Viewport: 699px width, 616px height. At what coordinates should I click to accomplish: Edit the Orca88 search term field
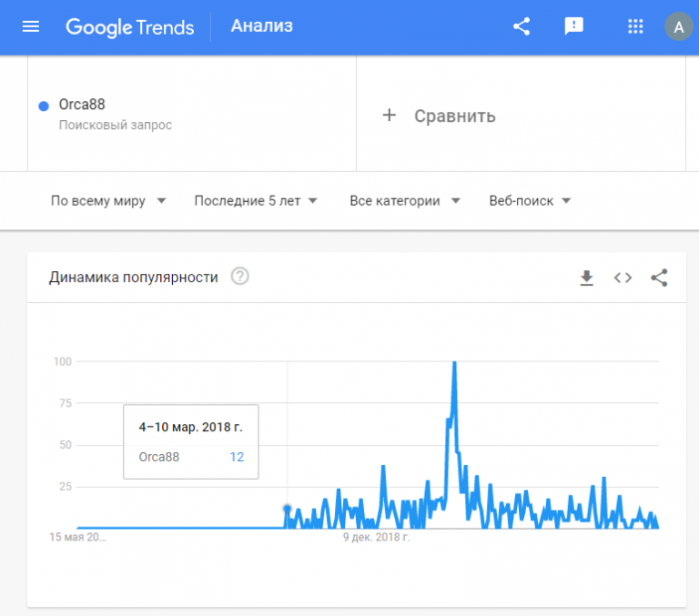tap(192, 114)
